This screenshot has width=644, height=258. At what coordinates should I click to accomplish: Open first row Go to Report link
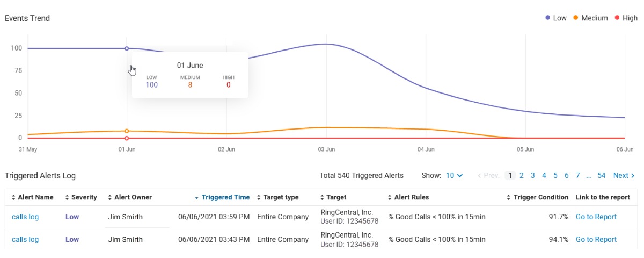[596, 217]
